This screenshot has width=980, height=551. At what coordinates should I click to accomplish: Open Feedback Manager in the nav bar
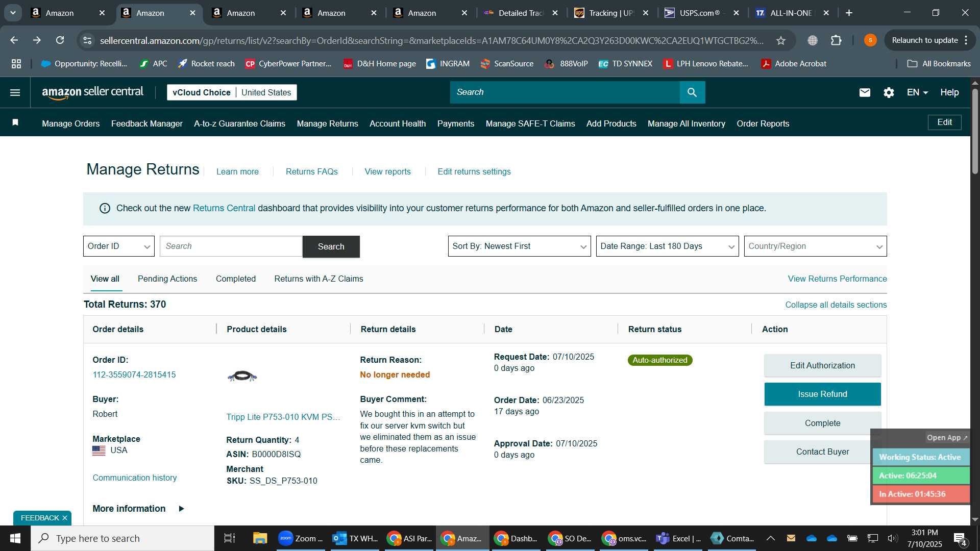pos(147,123)
